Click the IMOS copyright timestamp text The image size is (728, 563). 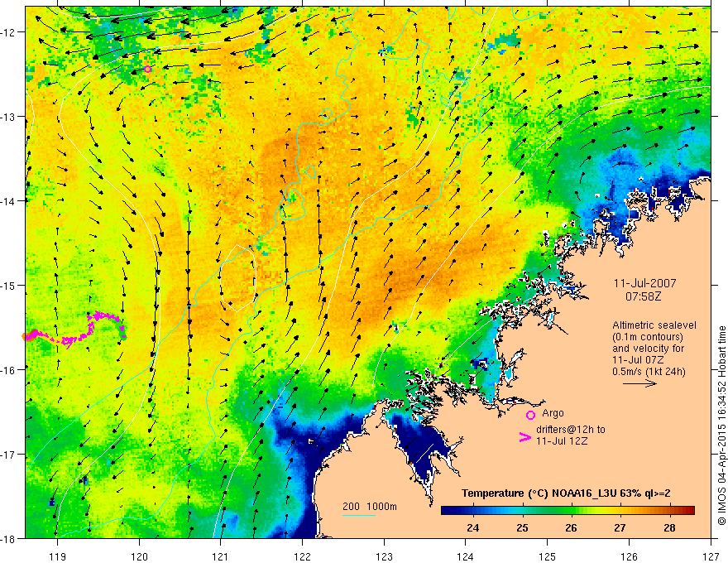721,426
